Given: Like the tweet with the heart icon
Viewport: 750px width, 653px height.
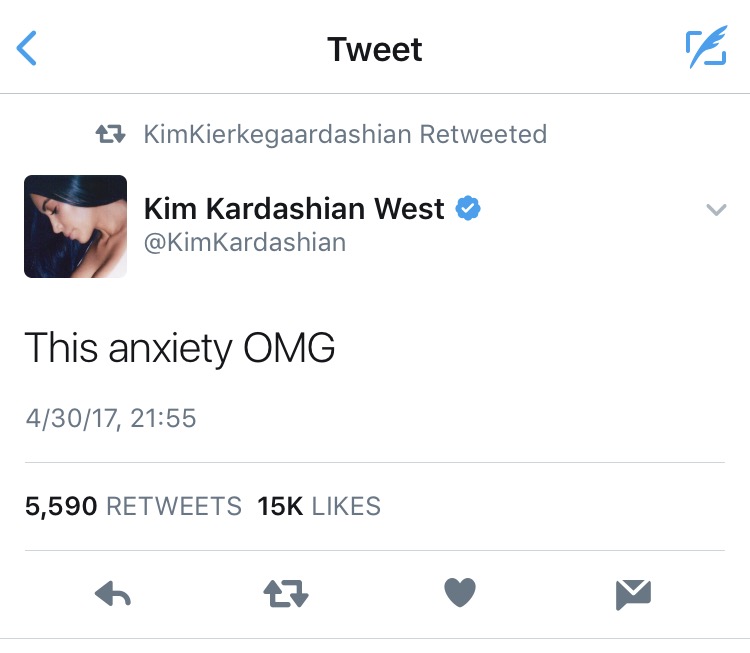Looking at the screenshot, I should (460, 592).
